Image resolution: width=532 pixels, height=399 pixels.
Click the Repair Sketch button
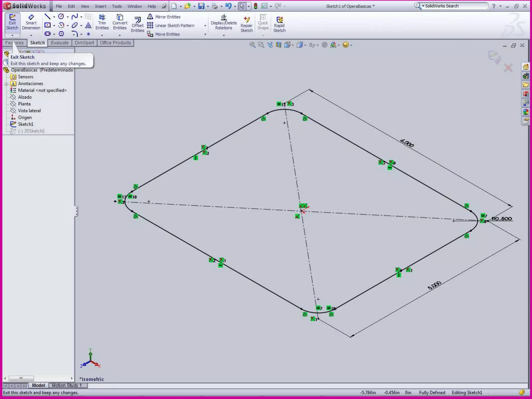coord(246,25)
